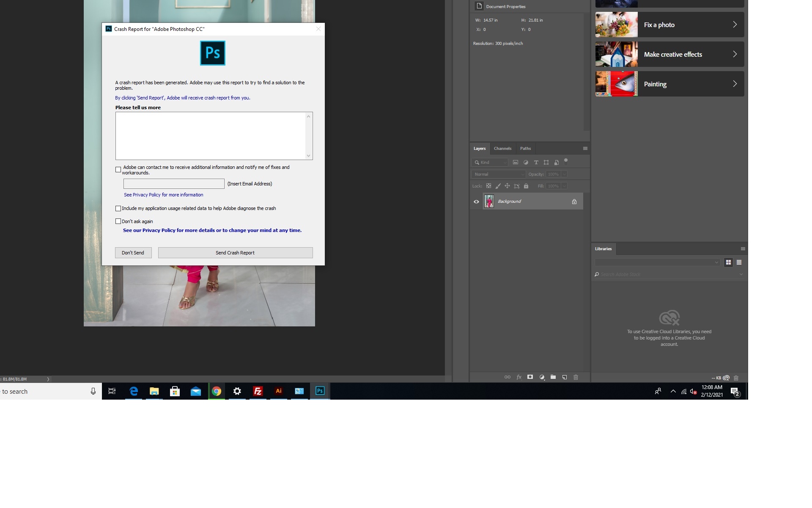Image resolution: width=812 pixels, height=508 pixels.
Task: Click the Insert Email Address field
Action: coord(174,184)
